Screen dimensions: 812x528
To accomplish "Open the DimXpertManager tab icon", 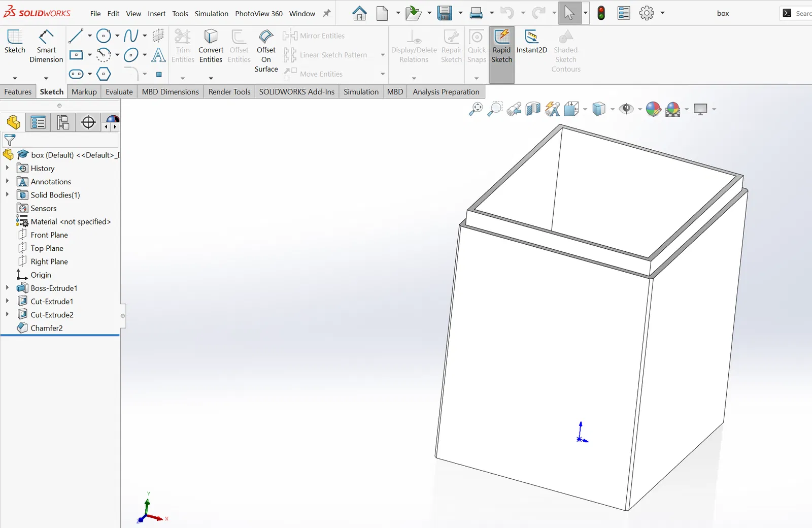I will 88,122.
